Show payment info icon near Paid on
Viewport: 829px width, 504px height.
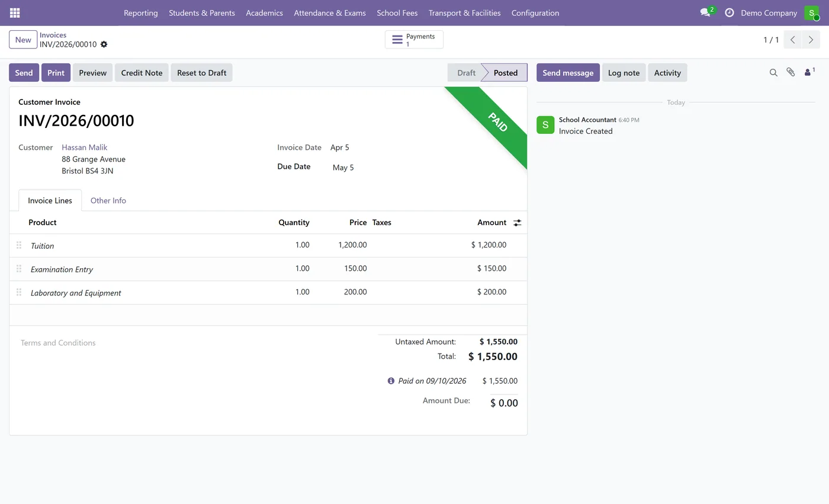391,381
